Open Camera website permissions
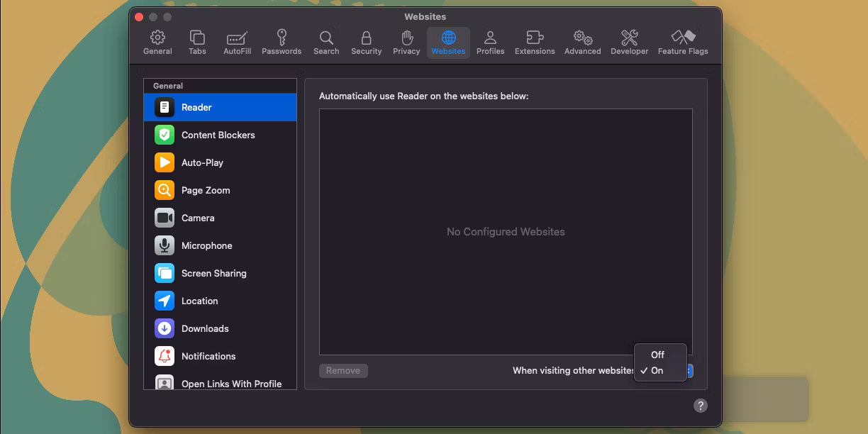This screenshot has width=868, height=434. tap(164, 218)
